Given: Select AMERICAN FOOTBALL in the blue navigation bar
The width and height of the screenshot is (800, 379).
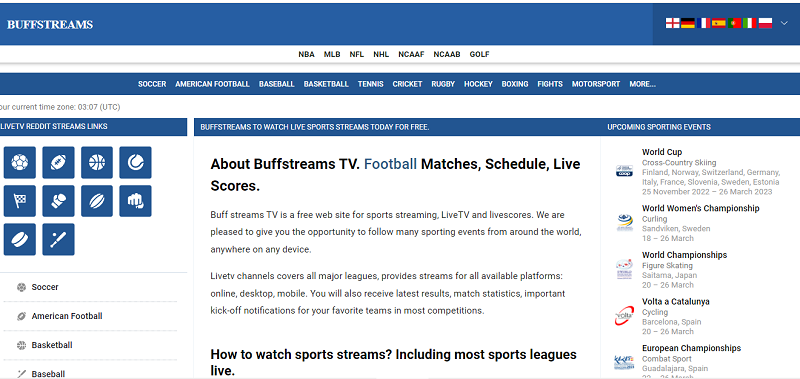Looking at the screenshot, I should [x=212, y=84].
